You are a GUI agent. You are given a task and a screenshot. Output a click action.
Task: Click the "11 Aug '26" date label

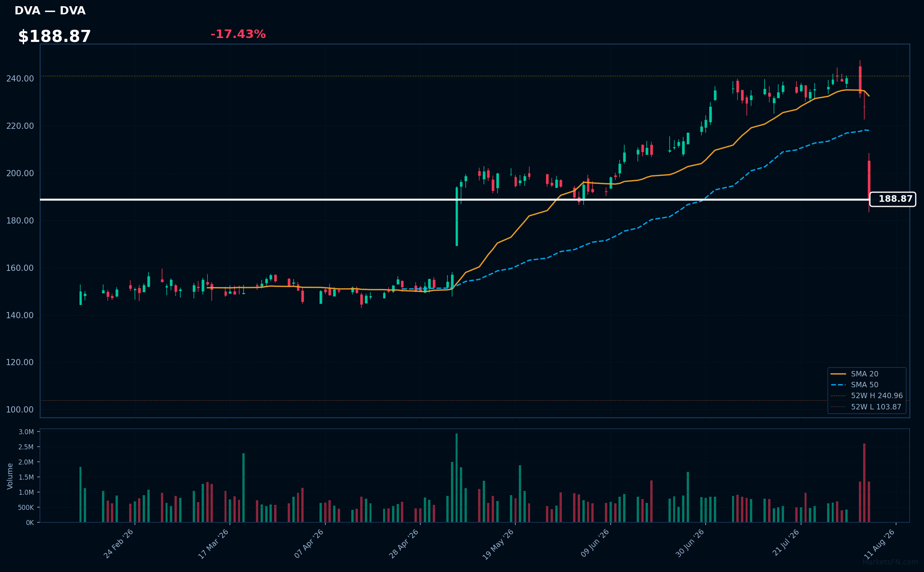(x=879, y=544)
